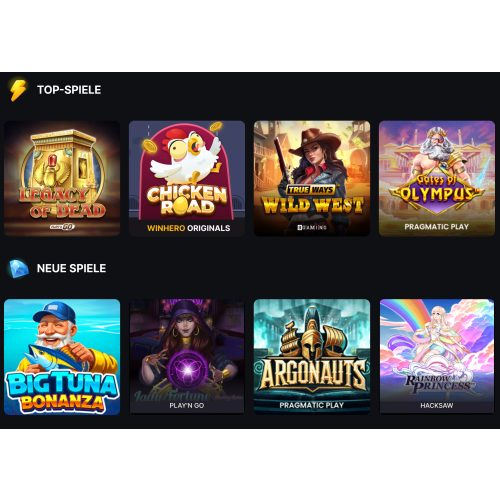Launch the Lady Fortune slot tile
The image size is (500, 500).
click(x=187, y=357)
